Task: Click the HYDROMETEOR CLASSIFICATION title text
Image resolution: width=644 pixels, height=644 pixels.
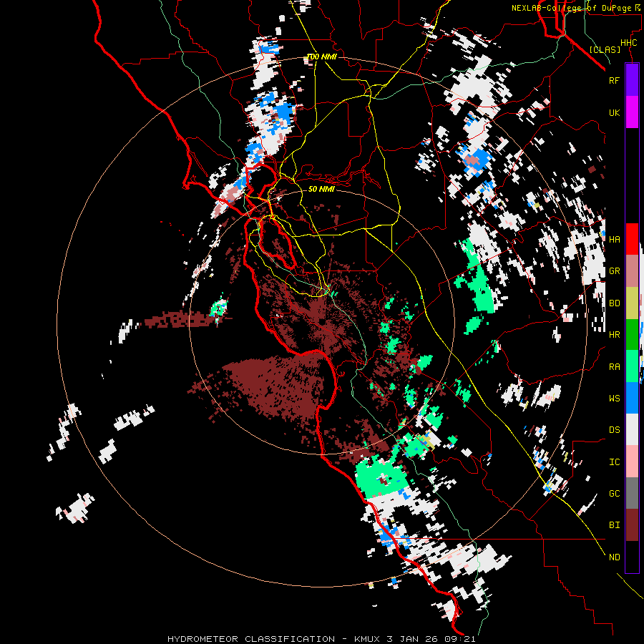Action: point(251,639)
